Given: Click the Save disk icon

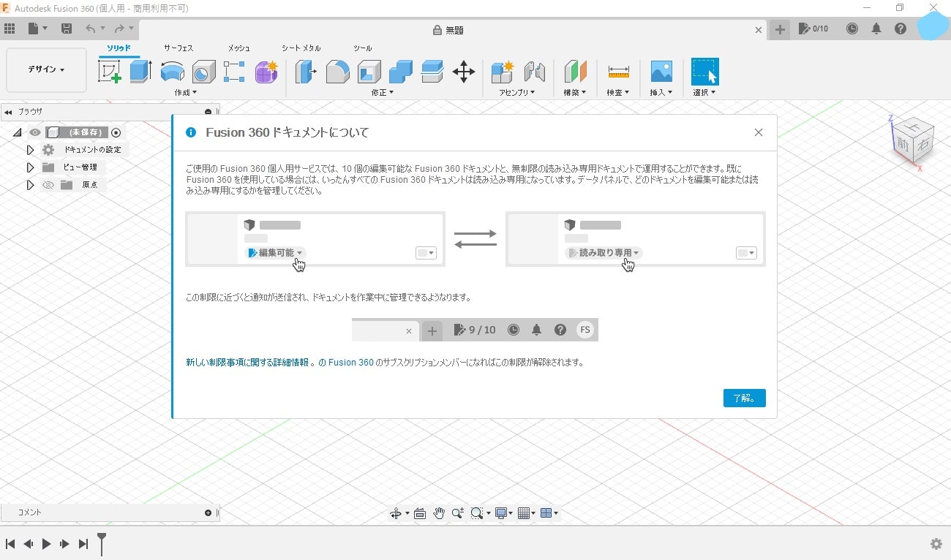Looking at the screenshot, I should pyautogui.click(x=67, y=29).
